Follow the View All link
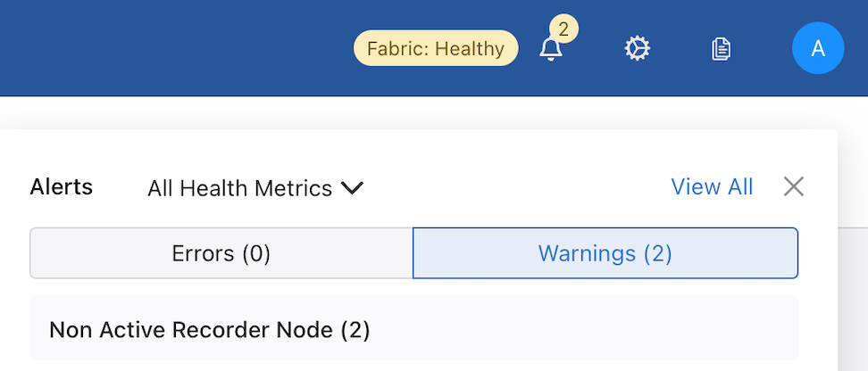Image resolution: width=868 pixels, height=371 pixels. (712, 186)
